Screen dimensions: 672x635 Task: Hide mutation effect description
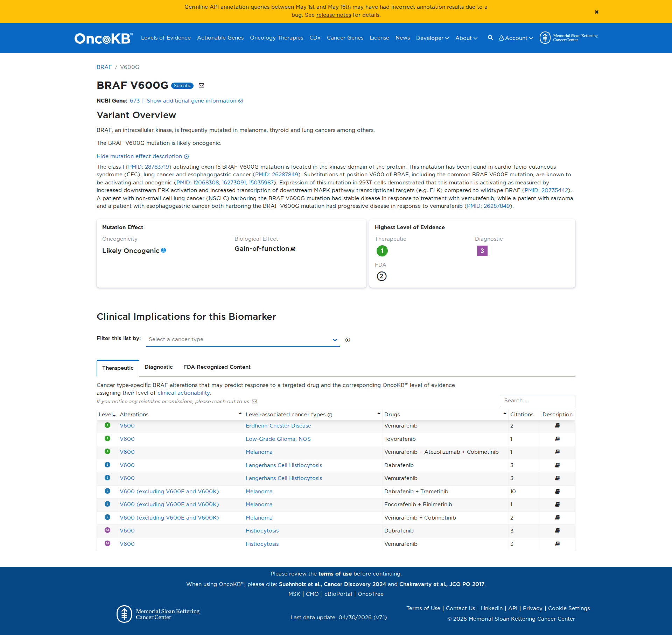[143, 156]
